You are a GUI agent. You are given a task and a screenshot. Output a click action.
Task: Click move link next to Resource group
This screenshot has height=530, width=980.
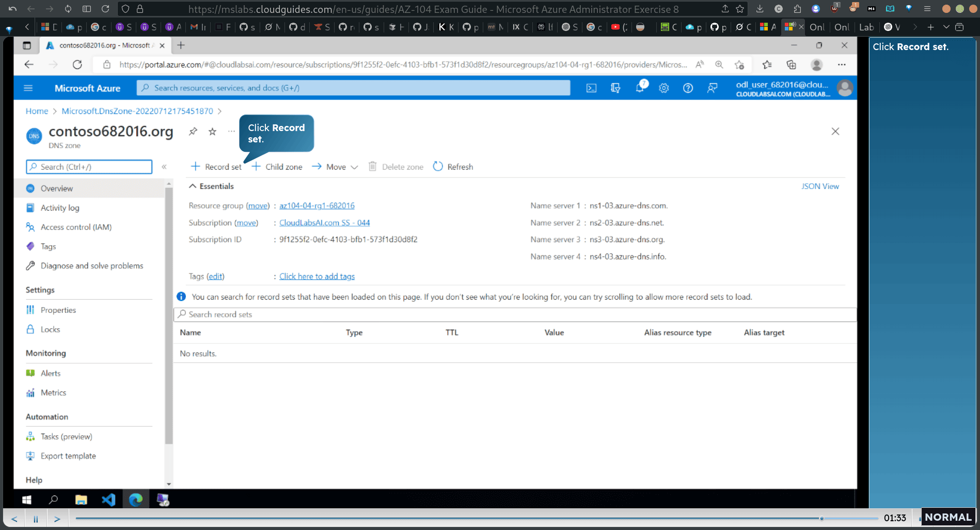click(258, 205)
